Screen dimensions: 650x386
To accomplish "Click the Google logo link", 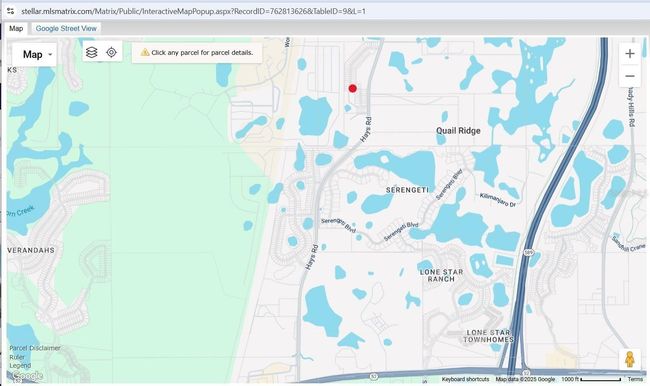I will (27, 376).
